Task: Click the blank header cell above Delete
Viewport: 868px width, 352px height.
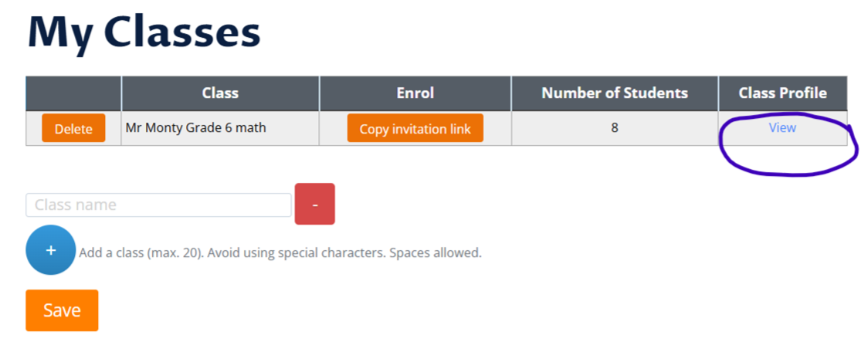Action: tap(73, 93)
